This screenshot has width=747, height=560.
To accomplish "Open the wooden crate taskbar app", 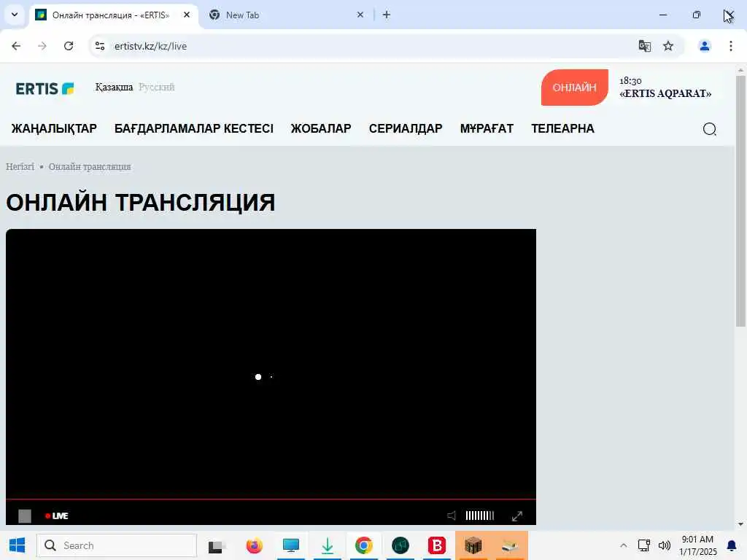I will point(473,545).
